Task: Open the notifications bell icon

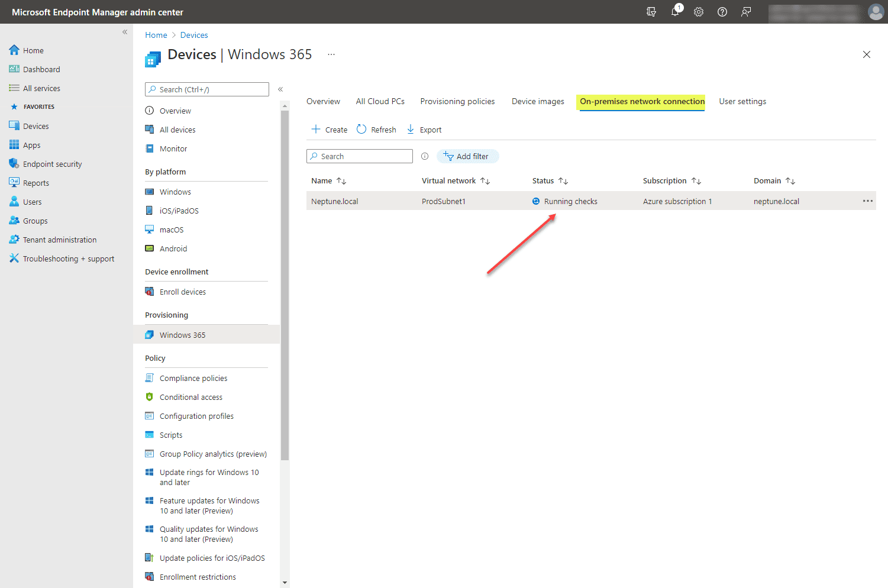Action: click(675, 12)
